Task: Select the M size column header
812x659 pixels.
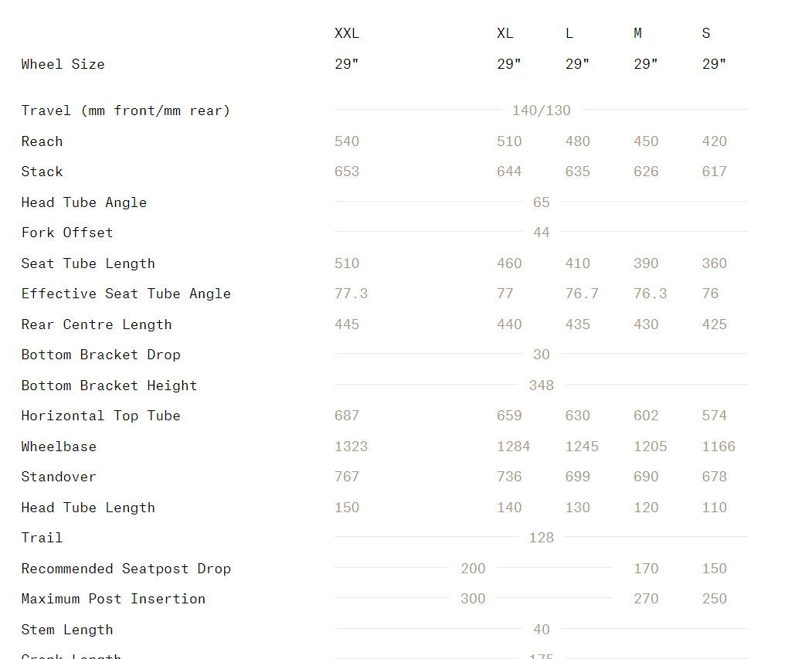Action: point(638,33)
